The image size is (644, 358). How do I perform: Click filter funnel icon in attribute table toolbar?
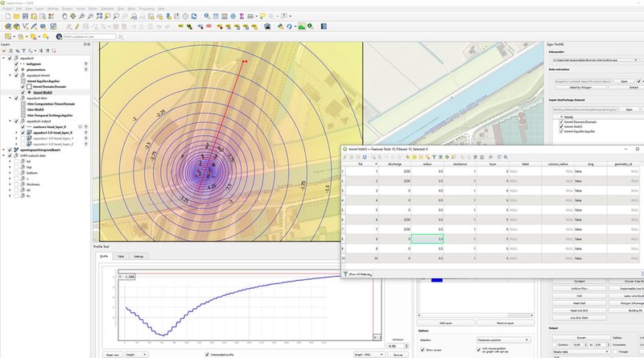tap(434, 157)
